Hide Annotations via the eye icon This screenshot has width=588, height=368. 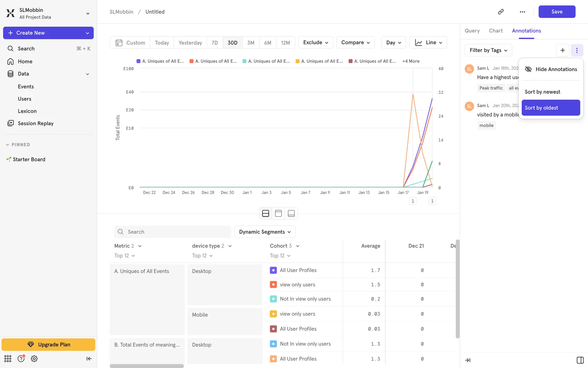[x=528, y=69]
